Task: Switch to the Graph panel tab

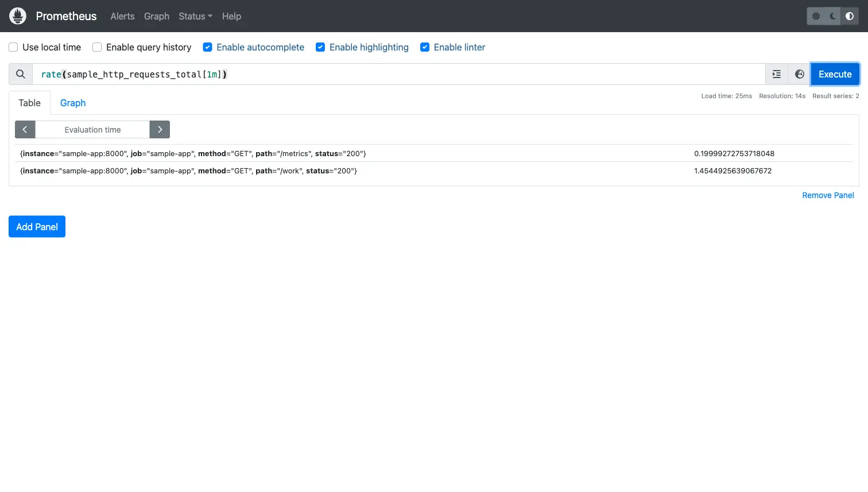Action: click(73, 103)
